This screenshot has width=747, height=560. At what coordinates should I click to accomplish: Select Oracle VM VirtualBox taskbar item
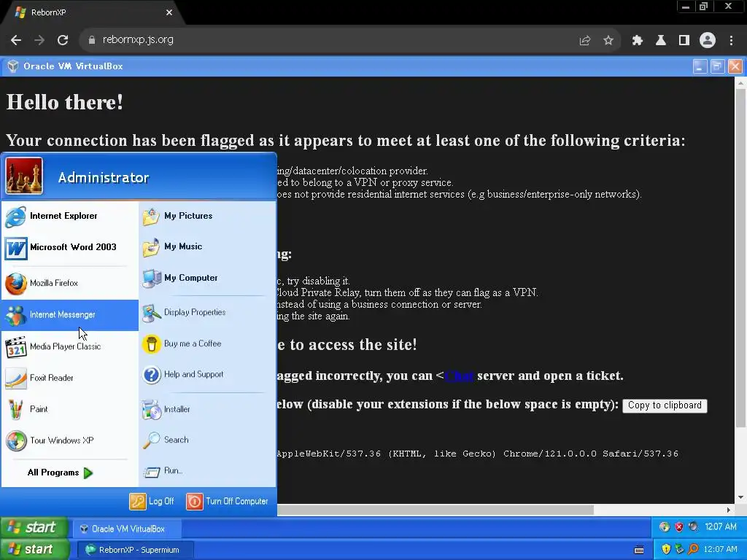[127, 529]
